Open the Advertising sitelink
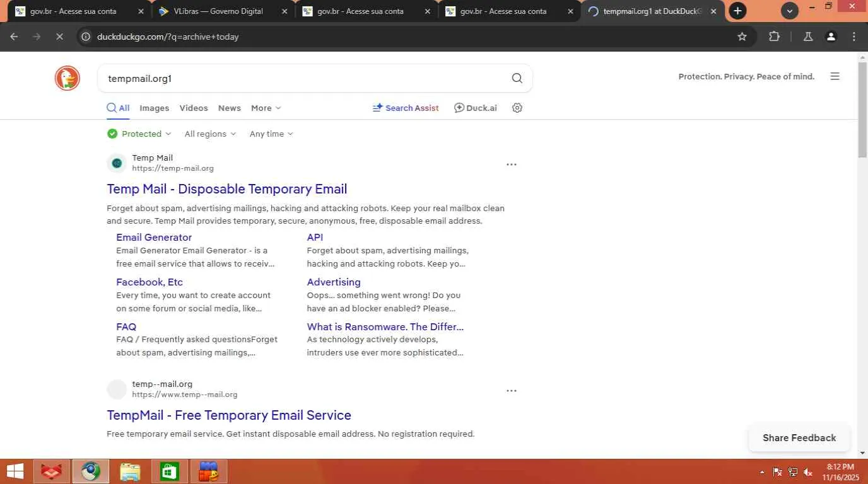The height and width of the screenshot is (484, 868). [334, 282]
